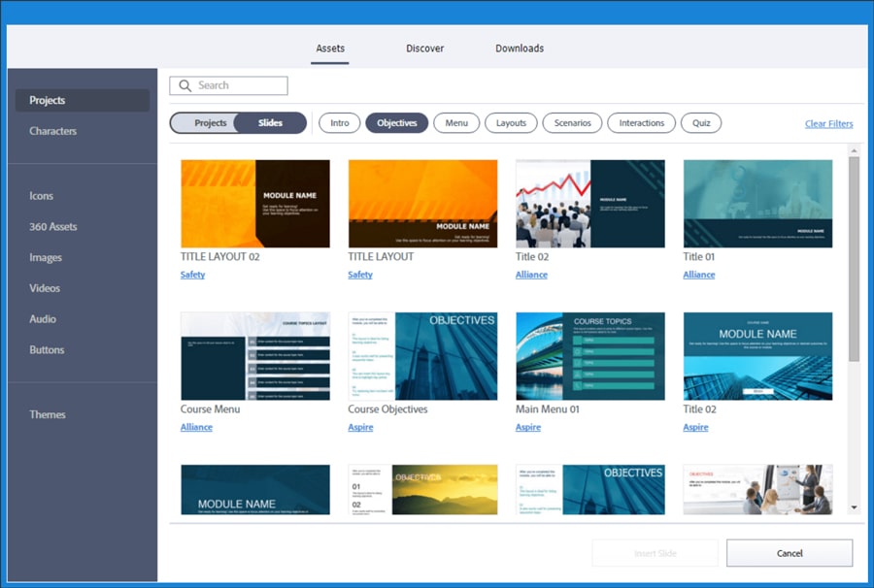Image resolution: width=874 pixels, height=588 pixels.
Task: Click the scrollbar down arrow
Action: 854,507
